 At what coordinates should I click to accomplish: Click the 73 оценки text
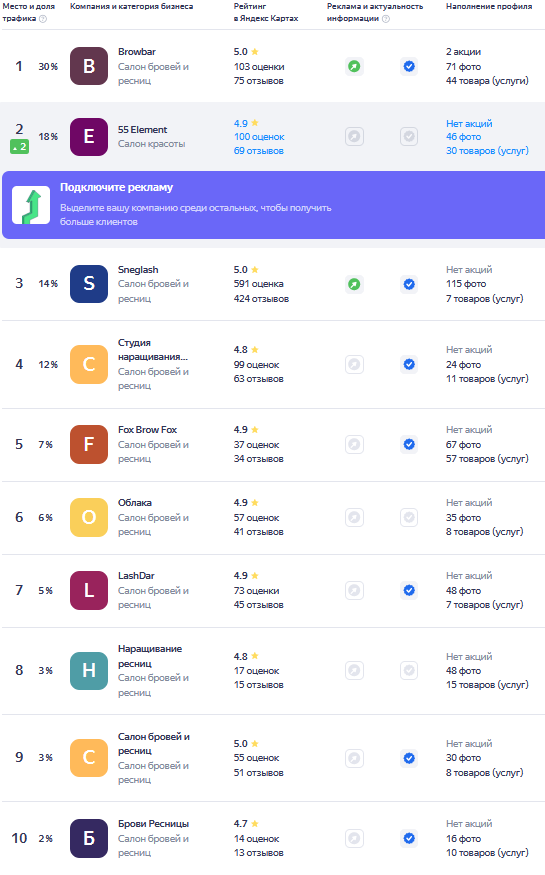click(x=257, y=590)
